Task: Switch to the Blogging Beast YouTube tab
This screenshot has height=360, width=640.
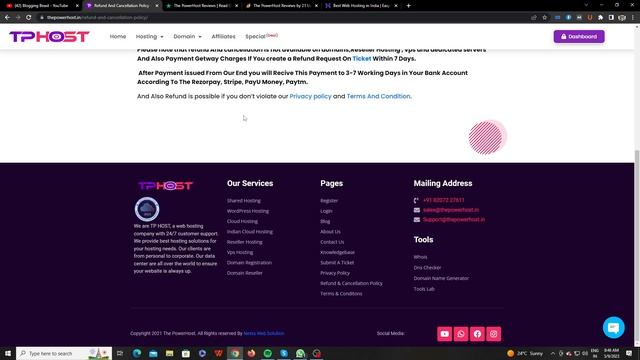Action: pyautogui.click(x=41, y=6)
